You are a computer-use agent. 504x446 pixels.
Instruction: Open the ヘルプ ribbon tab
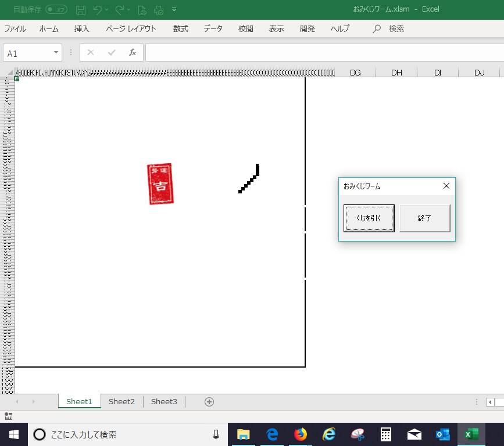pos(339,28)
